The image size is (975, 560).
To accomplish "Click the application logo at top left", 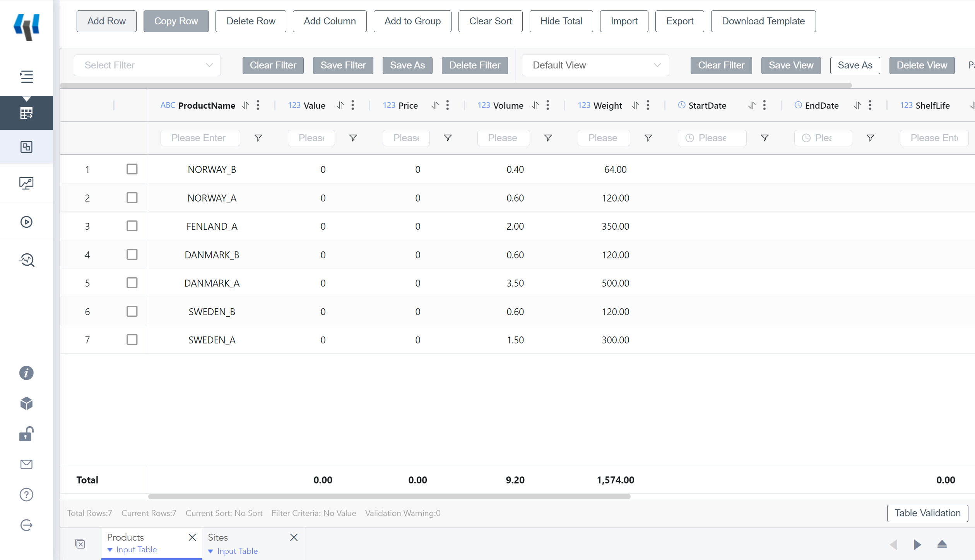I will coord(26,26).
